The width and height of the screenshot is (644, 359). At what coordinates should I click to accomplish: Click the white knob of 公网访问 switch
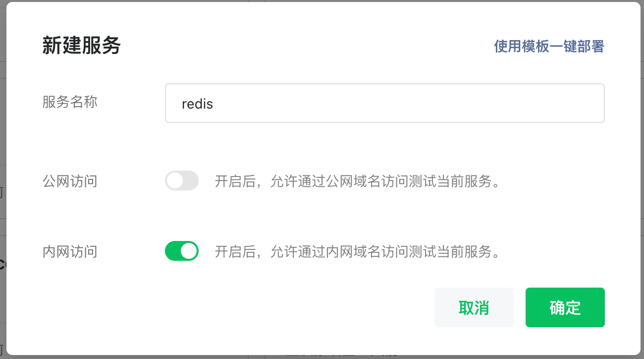click(175, 181)
